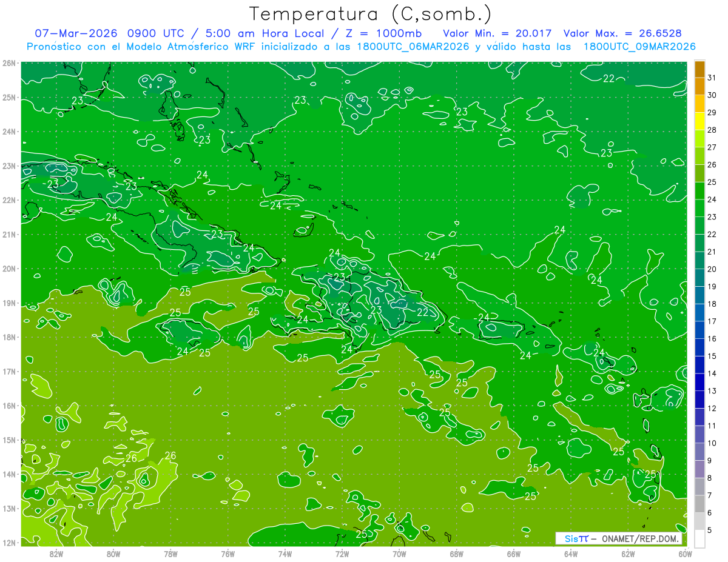Screen dimensions: 728x562
Task: Click the legend value 9
Action: click(710, 461)
